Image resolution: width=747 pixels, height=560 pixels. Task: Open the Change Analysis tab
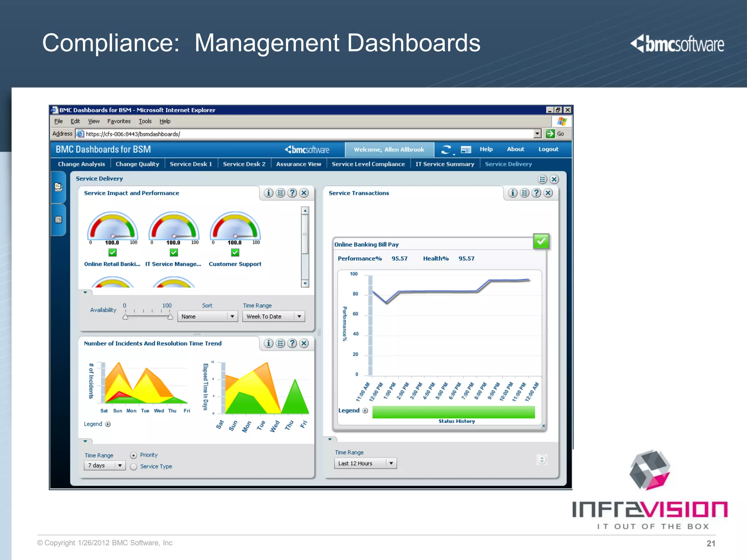point(81,164)
